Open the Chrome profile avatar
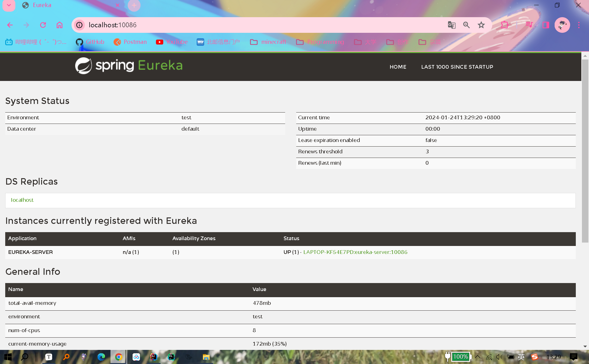The image size is (589, 364). 562,25
